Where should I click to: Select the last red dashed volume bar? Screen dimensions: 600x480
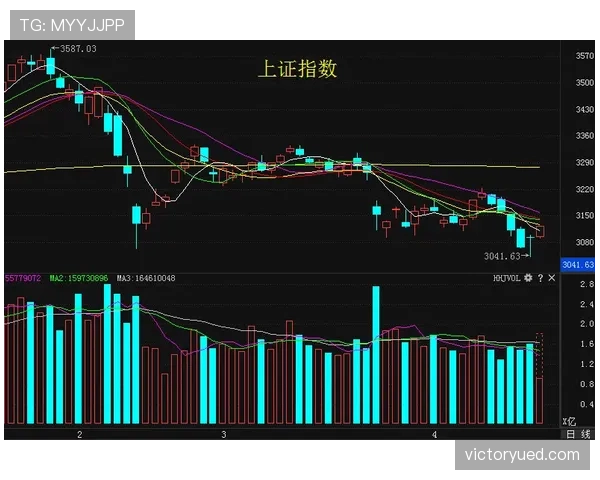tap(540, 379)
